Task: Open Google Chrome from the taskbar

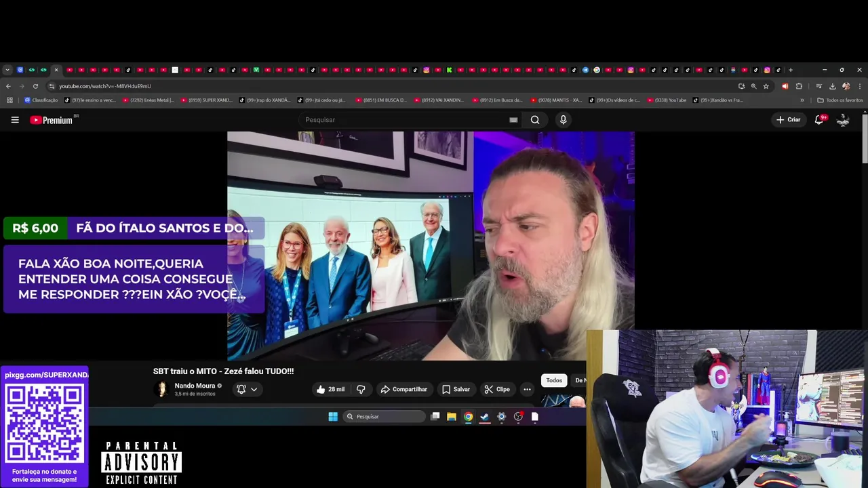Action: [x=468, y=417]
